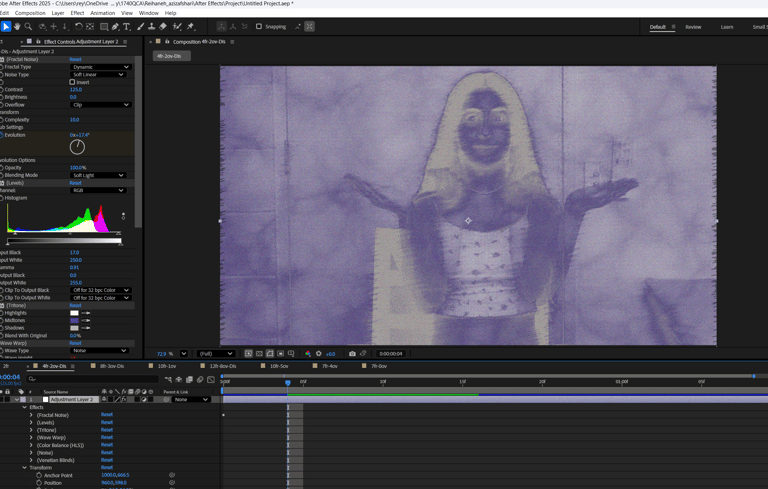Select the Rectangle shape tool
768x489 pixels.
pyautogui.click(x=104, y=26)
